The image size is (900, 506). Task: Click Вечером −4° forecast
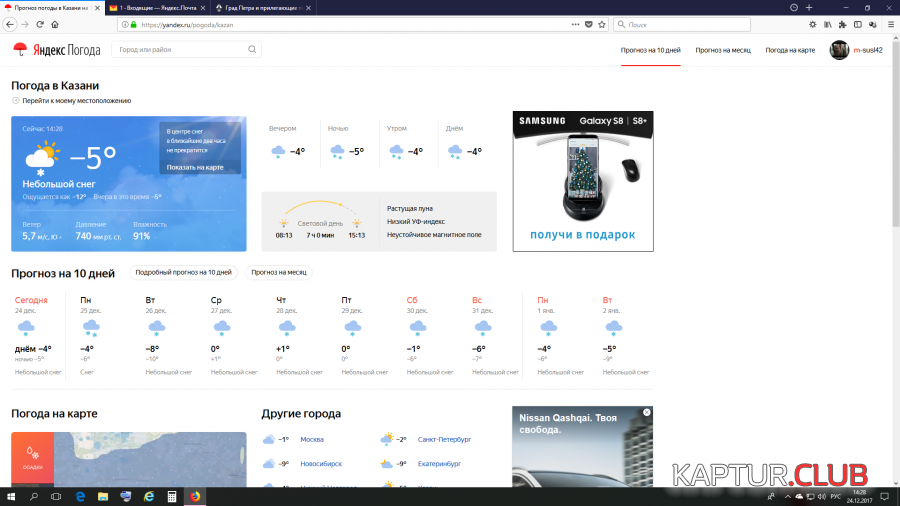click(290, 143)
